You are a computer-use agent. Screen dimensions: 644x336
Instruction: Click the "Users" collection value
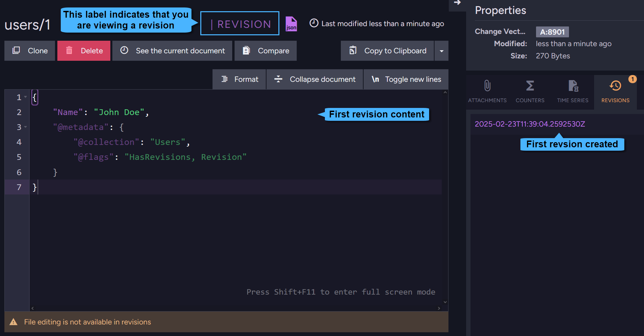click(x=168, y=142)
